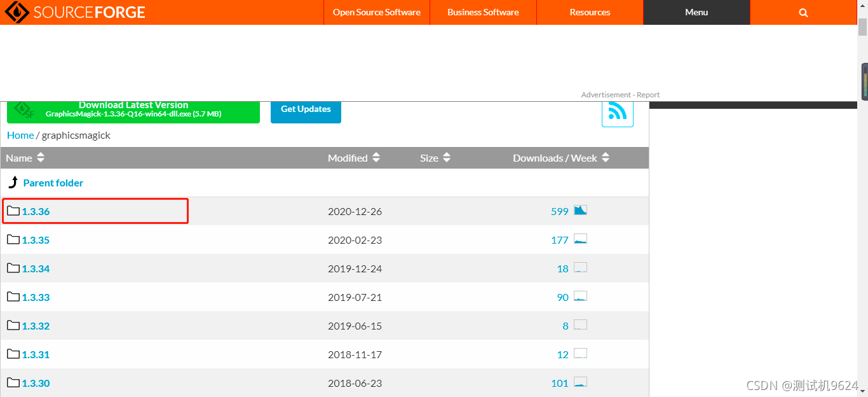Click the folder icon for 1.3.32

(x=13, y=325)
